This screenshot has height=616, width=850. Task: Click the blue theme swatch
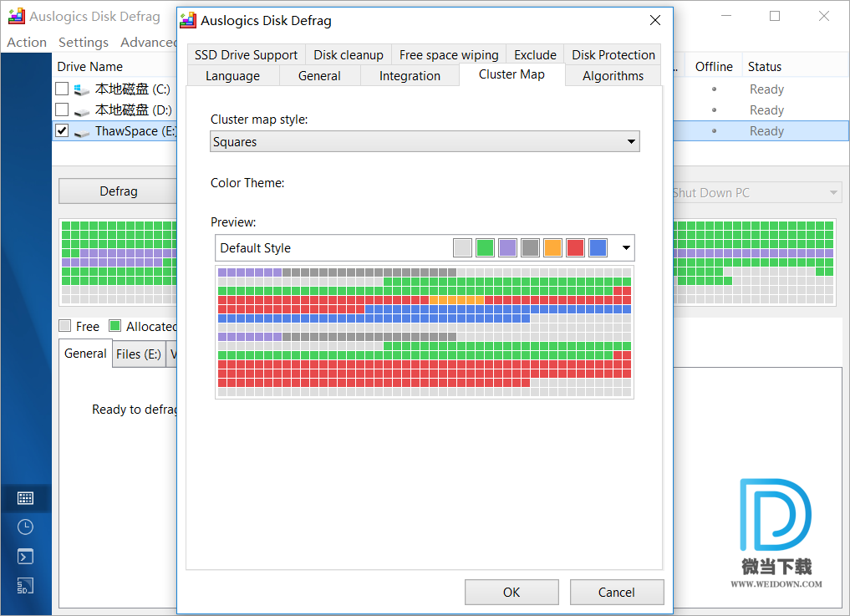[x=598, y=247]
